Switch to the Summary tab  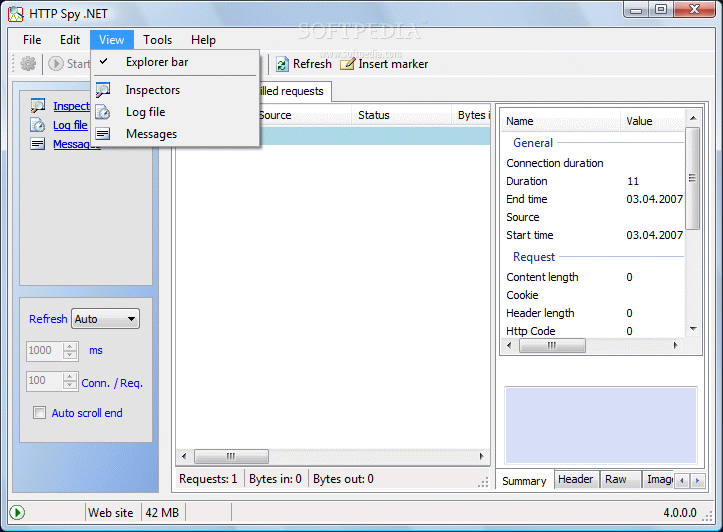coord(524,481)
